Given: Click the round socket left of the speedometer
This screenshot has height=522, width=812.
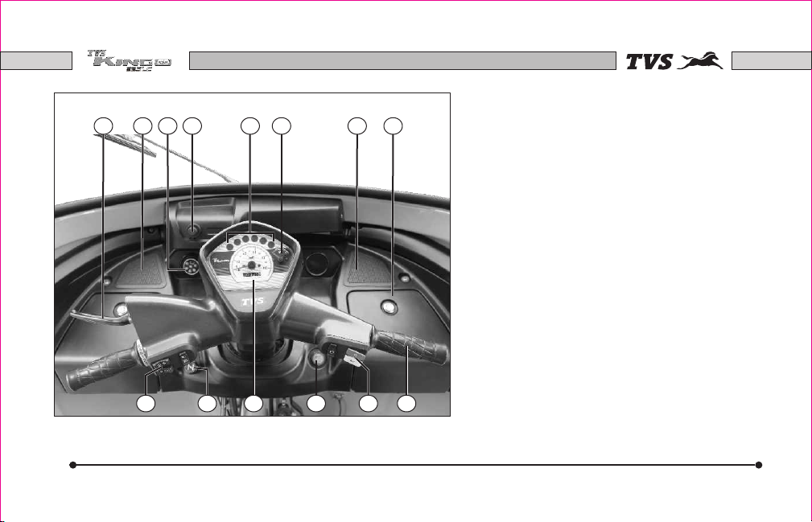Looking at the screenshot, I should tap(190, 267).
